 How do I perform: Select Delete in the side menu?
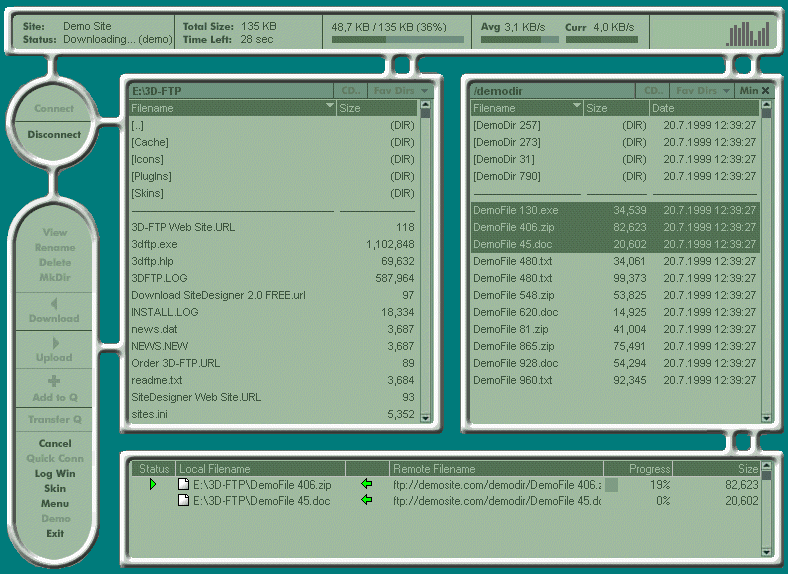point(55,263)
